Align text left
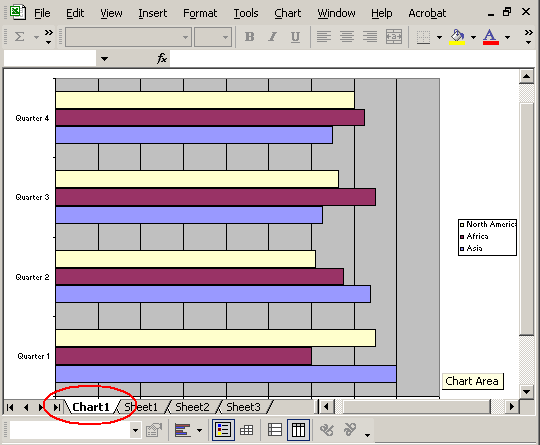Screen dimensions: 540x445 (x=324, y=37)
